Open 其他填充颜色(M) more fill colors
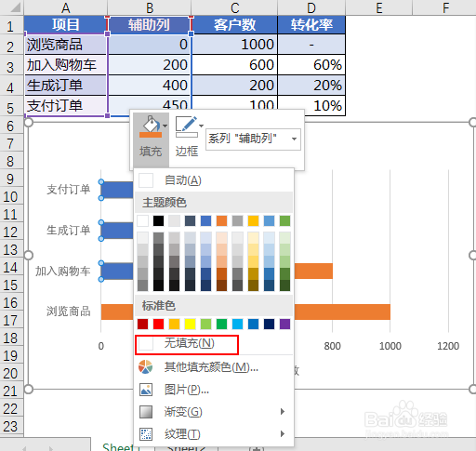476x451 pixels. (213, 367)
